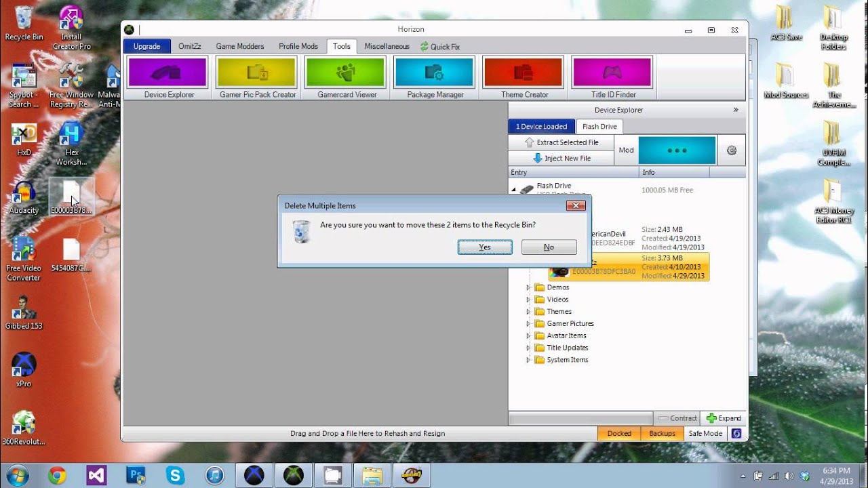Screen dimensions: 868x488
Task: Launch the Gamer Pic Pack Creator tile
Action: pyautogui.click(x=258, y=78)
